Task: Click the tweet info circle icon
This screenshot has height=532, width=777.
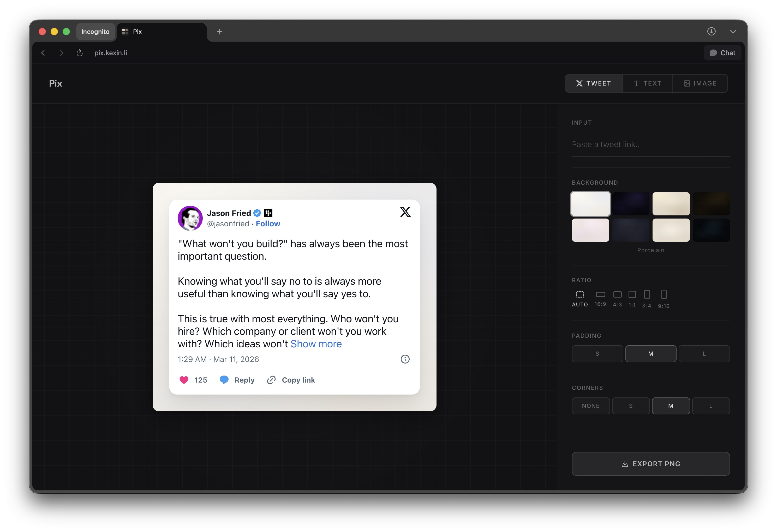Action: pos(405,359)
